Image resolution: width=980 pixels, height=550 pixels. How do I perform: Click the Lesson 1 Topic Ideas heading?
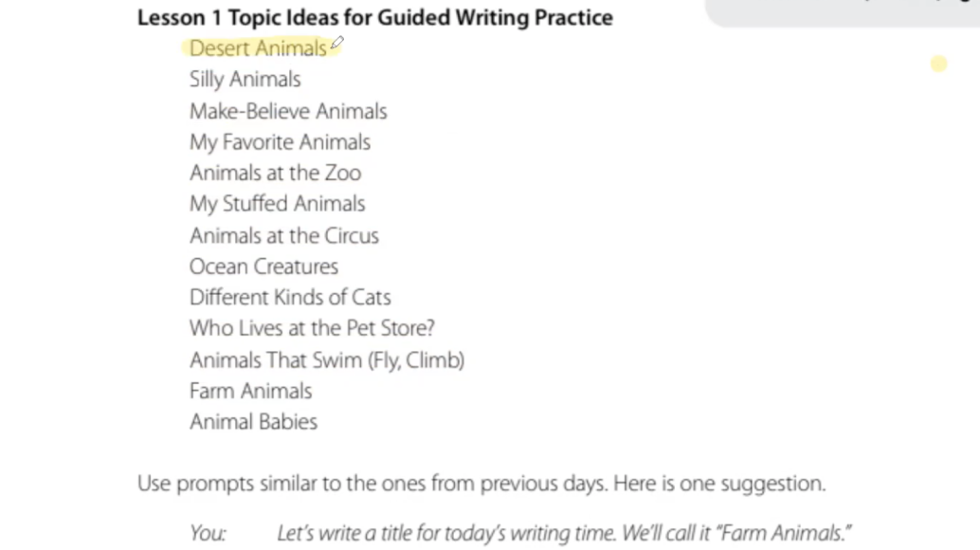[x=375, y=18]
